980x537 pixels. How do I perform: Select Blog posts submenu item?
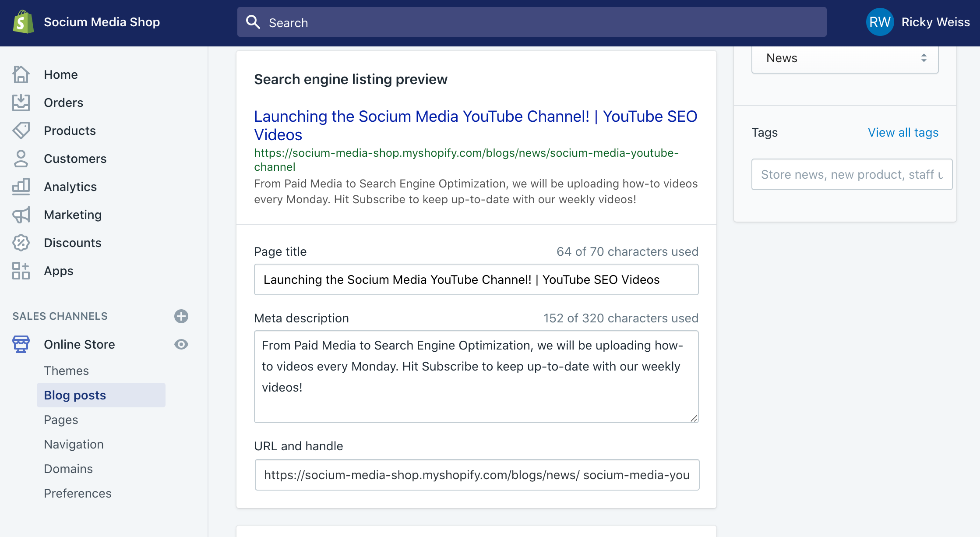point(101,395)
